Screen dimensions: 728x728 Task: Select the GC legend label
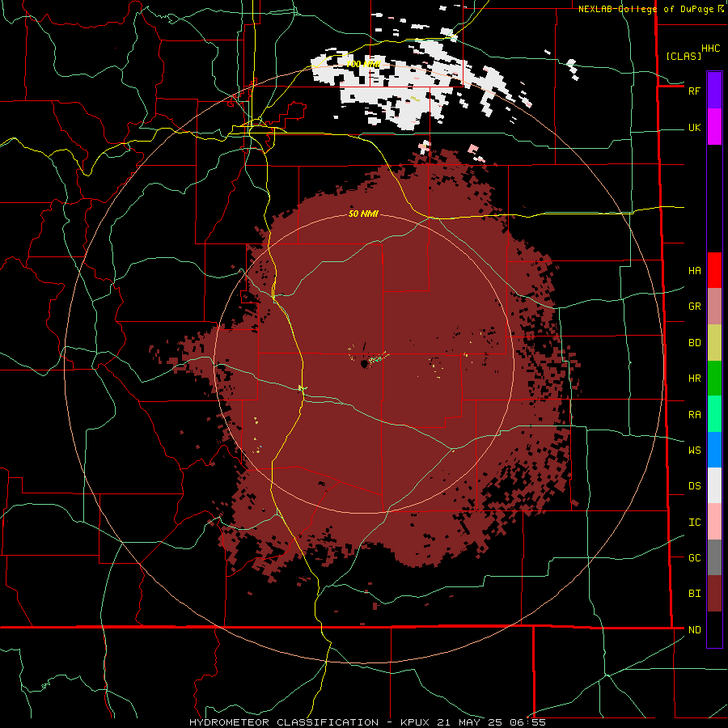694,558
